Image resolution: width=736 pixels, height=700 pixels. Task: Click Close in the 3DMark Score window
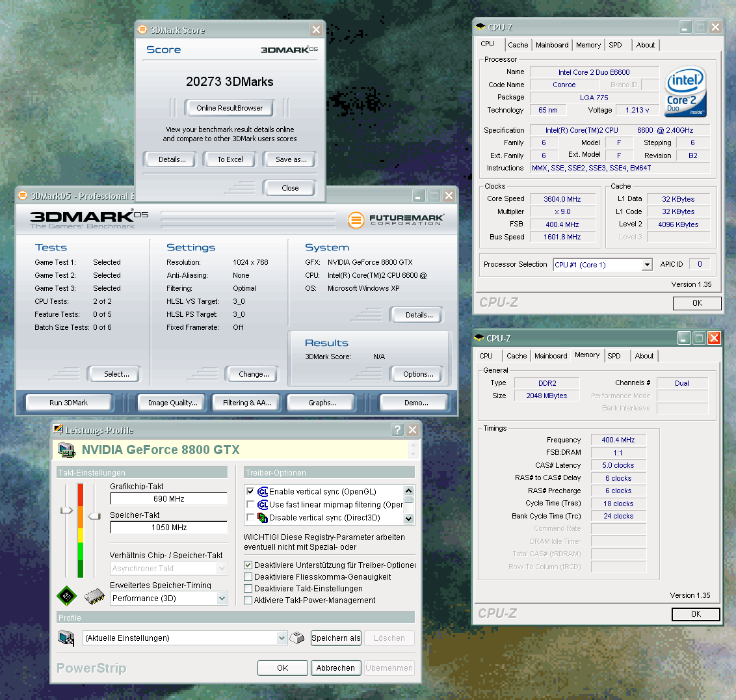click(x=290, y=188)
